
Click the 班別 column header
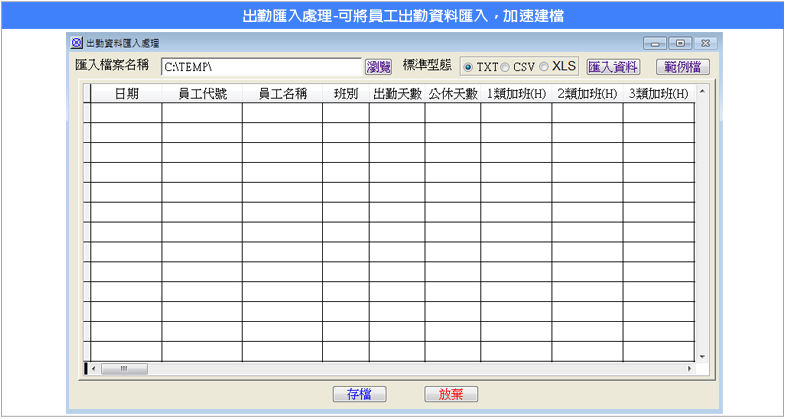(345, 94)
